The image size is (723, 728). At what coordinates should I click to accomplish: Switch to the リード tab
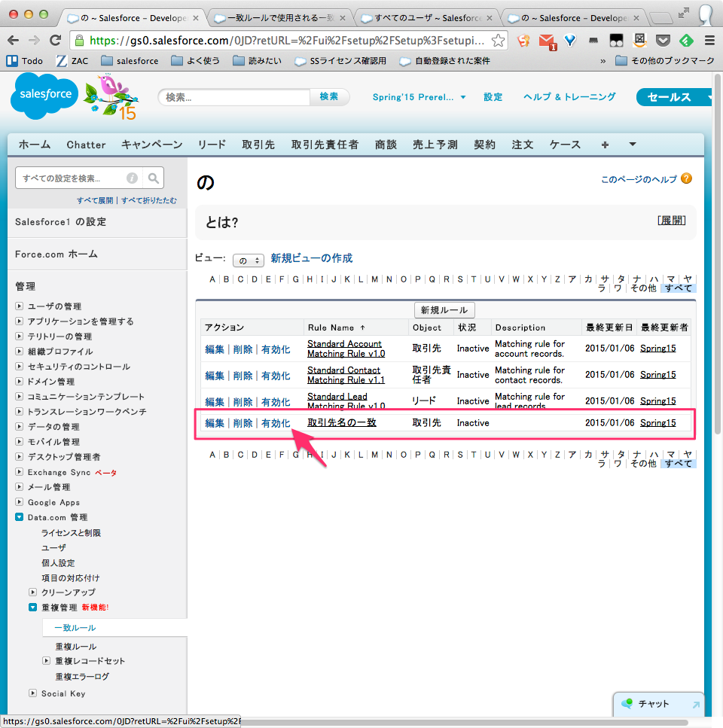(x=212, y=145)
